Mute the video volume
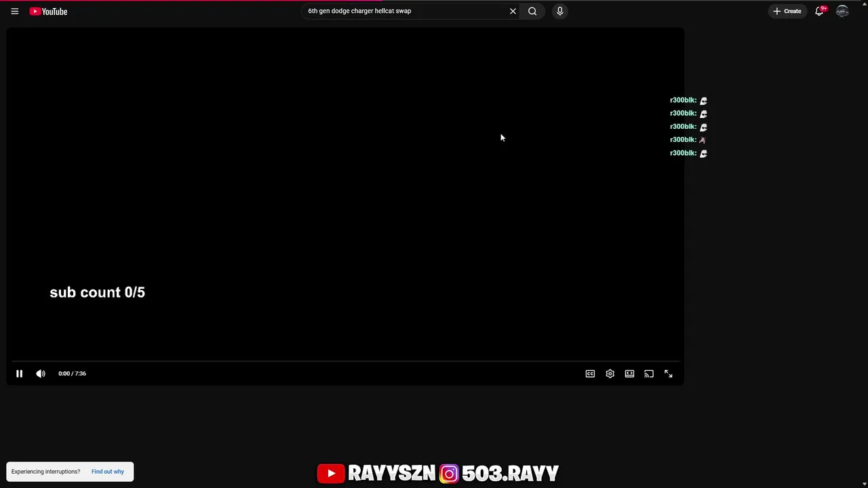Viewport: 868px width, 488px height. point(41,373)
